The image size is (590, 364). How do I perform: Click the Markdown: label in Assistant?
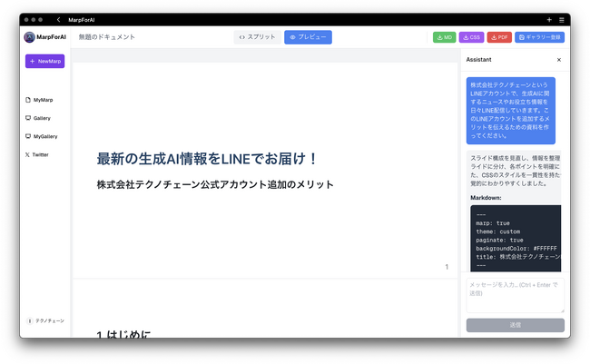pyautogui.click(x=486, y=198)
